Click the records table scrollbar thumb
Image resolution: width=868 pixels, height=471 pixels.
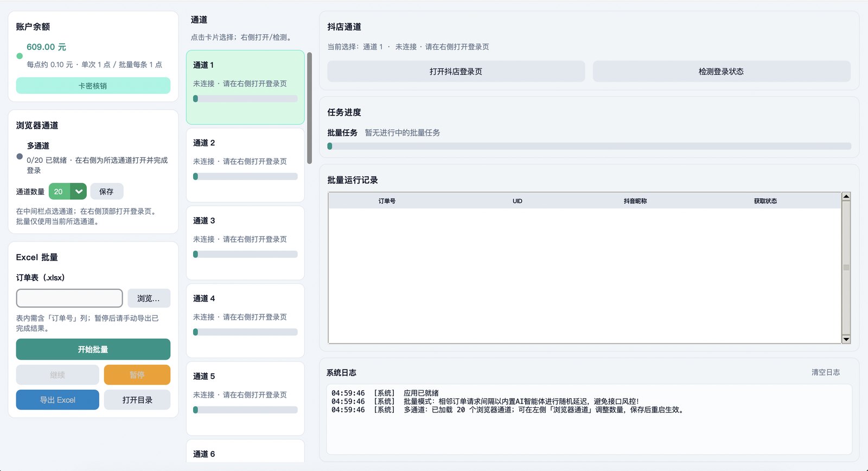[846, 268]
